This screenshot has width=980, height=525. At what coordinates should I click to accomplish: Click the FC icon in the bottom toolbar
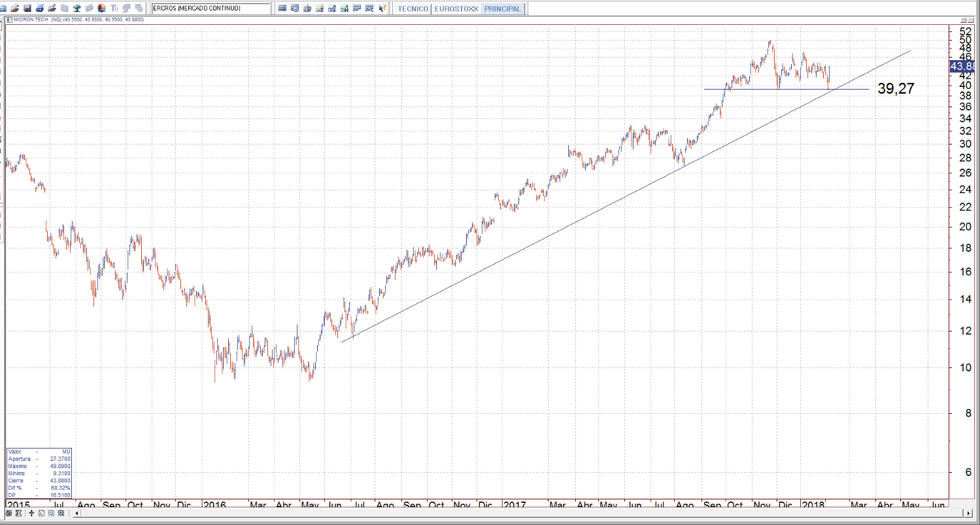[18, 514]
